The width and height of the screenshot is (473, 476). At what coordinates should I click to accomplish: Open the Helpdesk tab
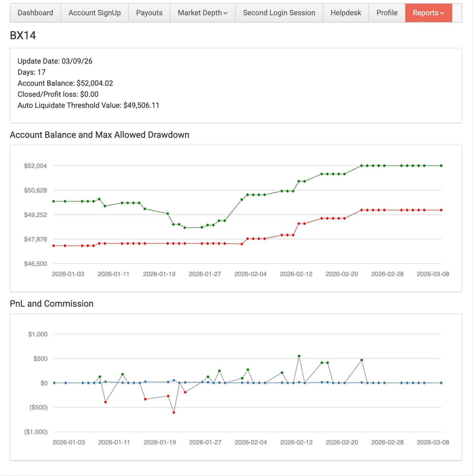pos(346,13)
